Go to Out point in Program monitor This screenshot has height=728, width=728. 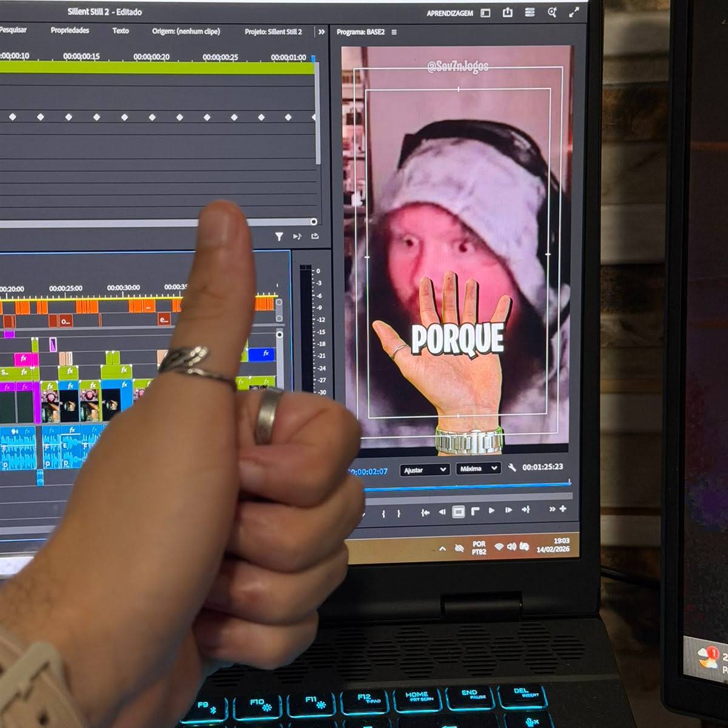pos(525,510)
